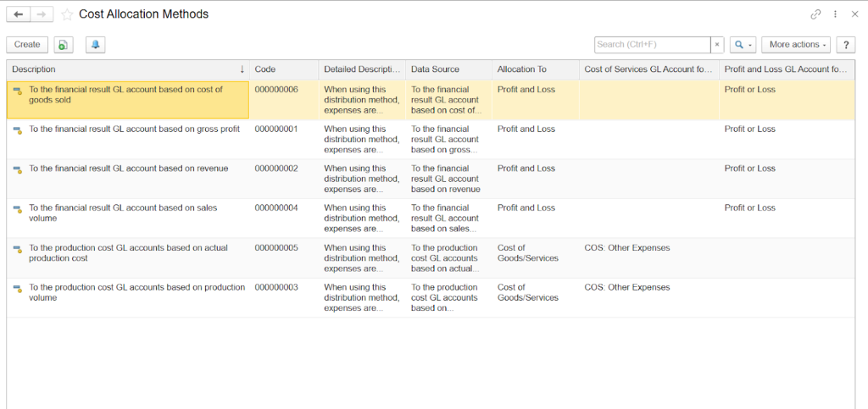Click Profit or Loss in gross profit row
Screen dimensions: 868x409
click(x=750, y=129)
